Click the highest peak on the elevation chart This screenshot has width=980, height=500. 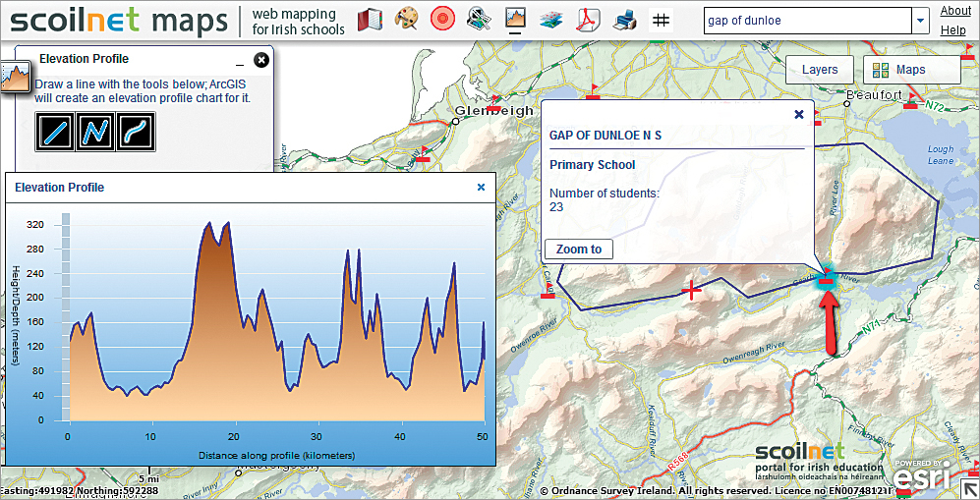tap(208, 222)
